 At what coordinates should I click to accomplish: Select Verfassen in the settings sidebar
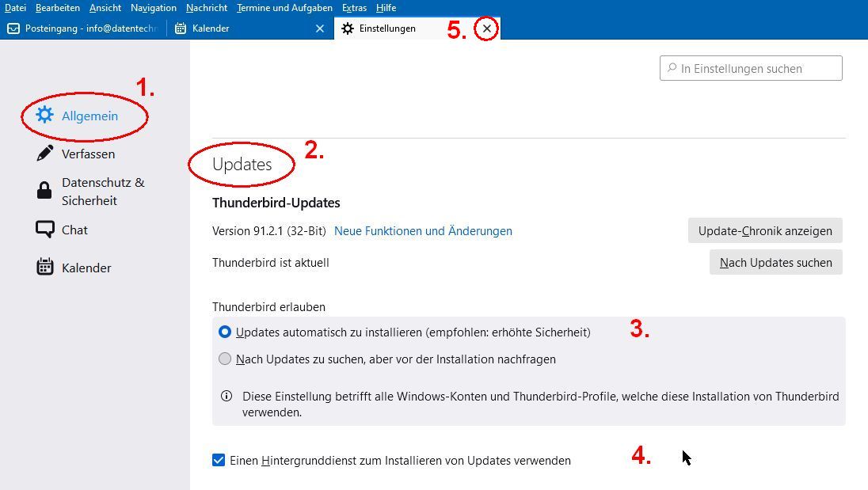pyautogui.click(x=88, y=154)
